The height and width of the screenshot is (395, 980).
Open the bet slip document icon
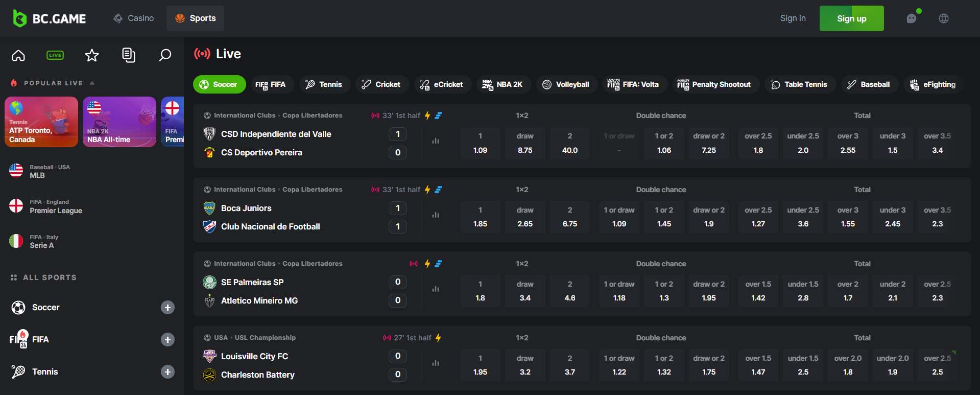point(129,55)
